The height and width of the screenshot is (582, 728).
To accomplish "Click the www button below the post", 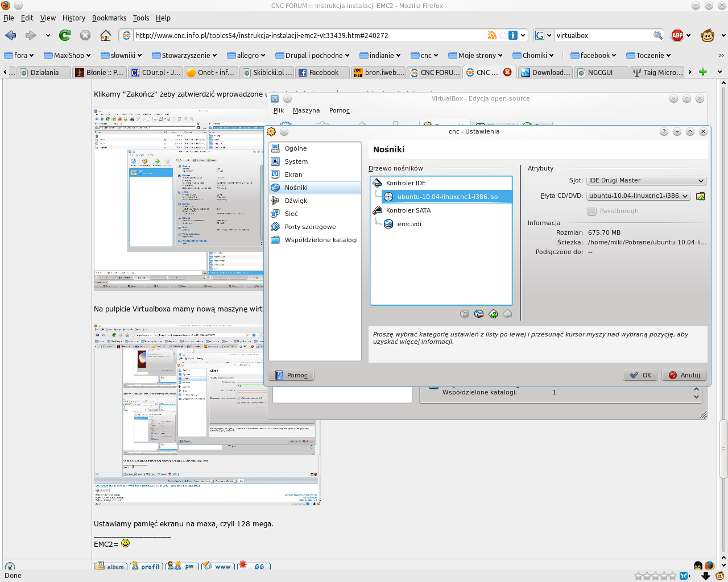I will [218, 566].
